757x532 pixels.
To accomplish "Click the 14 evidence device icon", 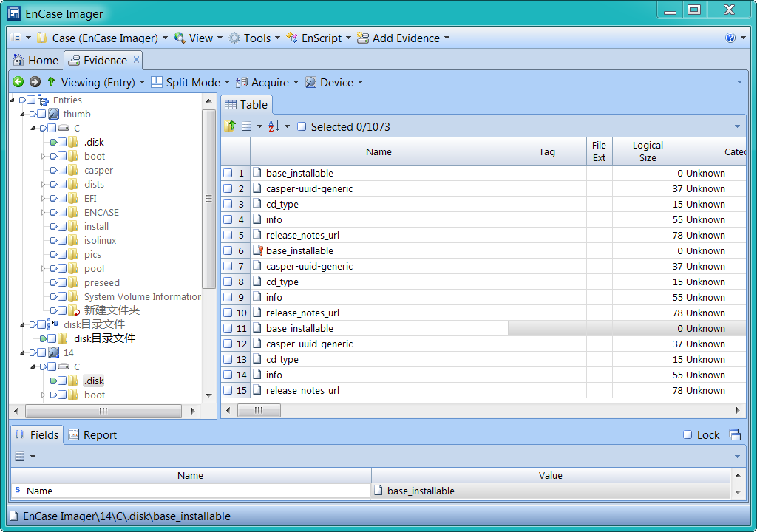I will click(54, 352).
